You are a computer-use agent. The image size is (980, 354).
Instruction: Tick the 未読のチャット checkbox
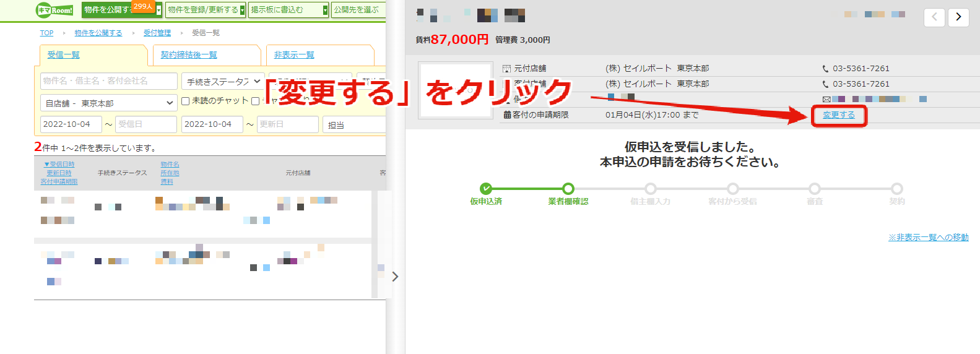[185, 101]
